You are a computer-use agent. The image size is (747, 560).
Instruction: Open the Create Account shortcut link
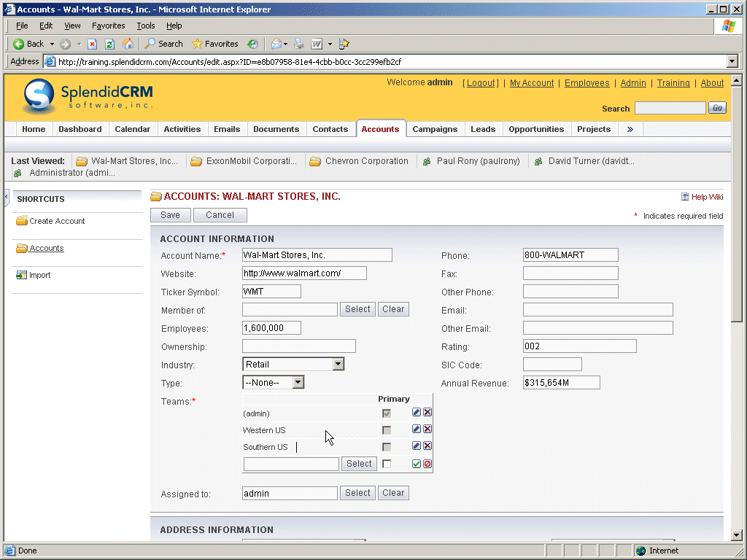coord(57,221)
